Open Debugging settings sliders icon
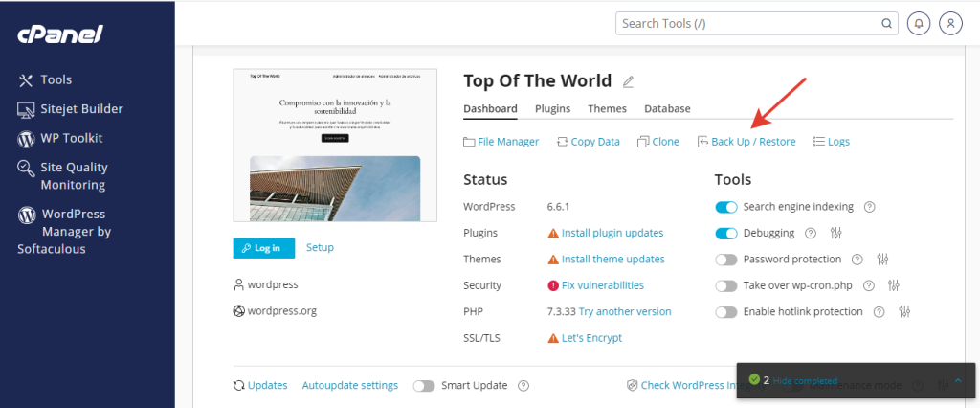 click(835, 233)
